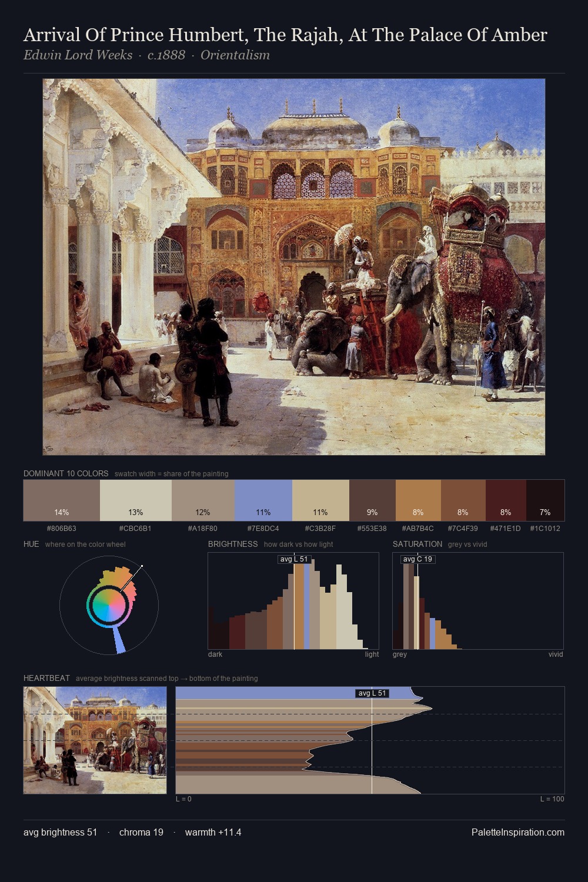
Task: Click the brightness histogram chart
Action: [x=293, y=601]
